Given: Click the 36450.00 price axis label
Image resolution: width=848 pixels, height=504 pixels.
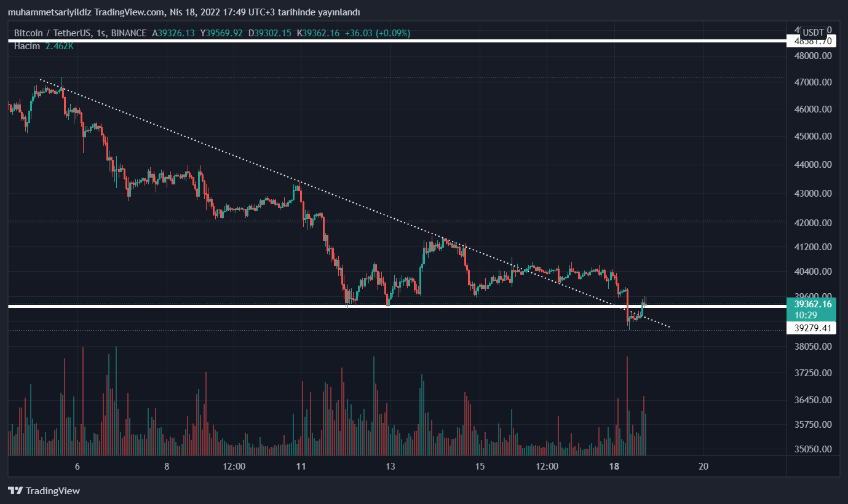Looking at the screenshot, I should click(x=813, y=400).
